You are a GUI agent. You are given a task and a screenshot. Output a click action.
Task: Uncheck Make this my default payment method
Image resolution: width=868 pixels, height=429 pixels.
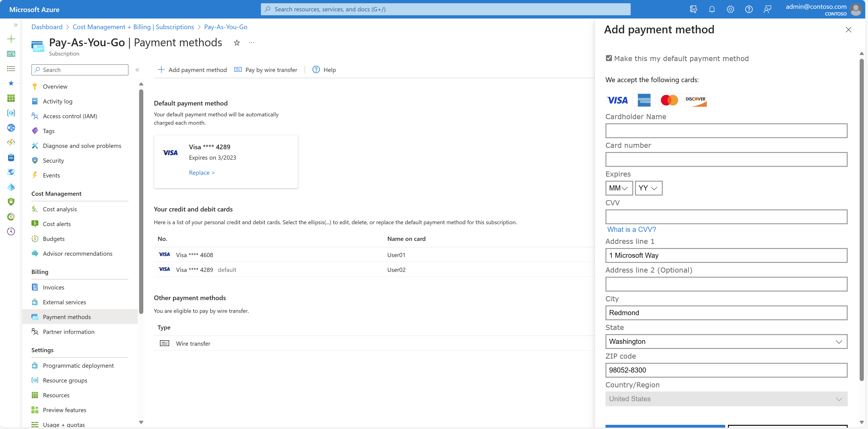[609, 58]
